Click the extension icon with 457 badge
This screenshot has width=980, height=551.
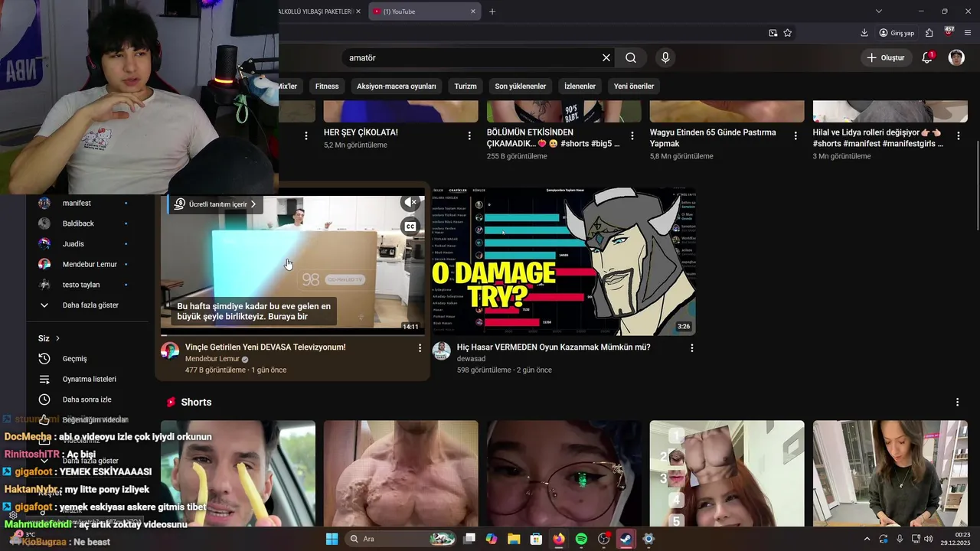tap(949, 32)
